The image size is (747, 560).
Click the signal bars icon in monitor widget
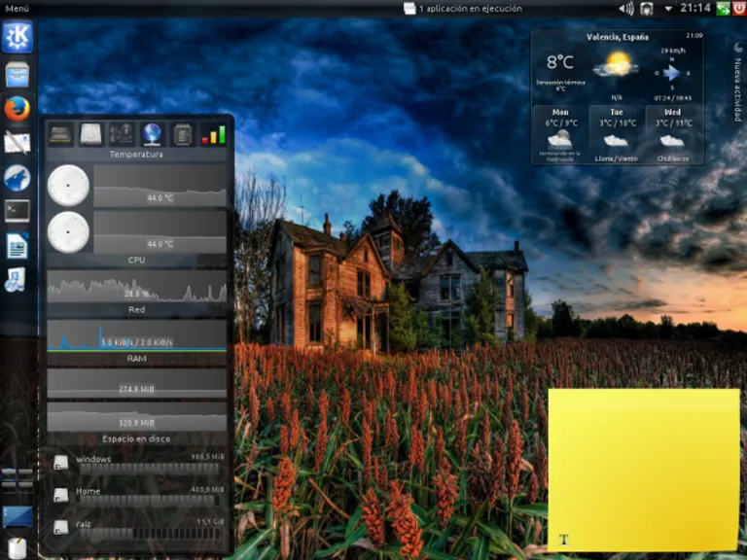(x=213, y=134)
